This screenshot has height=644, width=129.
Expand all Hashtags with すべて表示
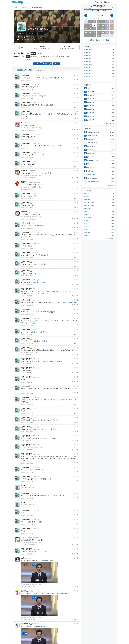coord(110,239)
